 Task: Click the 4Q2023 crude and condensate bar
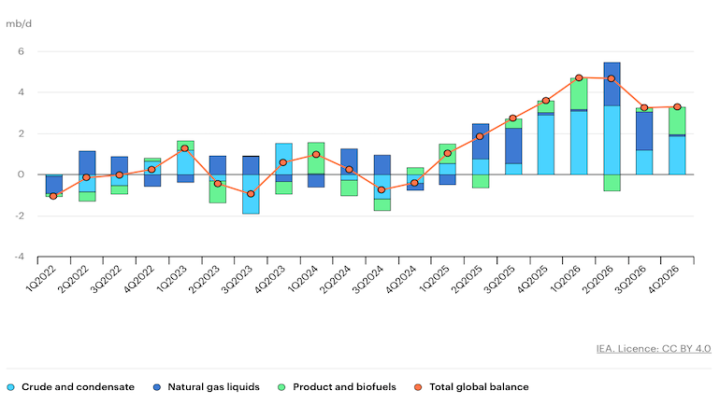pos(283,158)
